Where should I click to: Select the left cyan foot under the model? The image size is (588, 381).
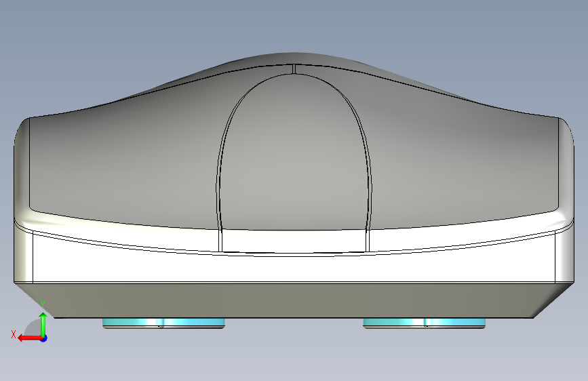coord(163,323)
